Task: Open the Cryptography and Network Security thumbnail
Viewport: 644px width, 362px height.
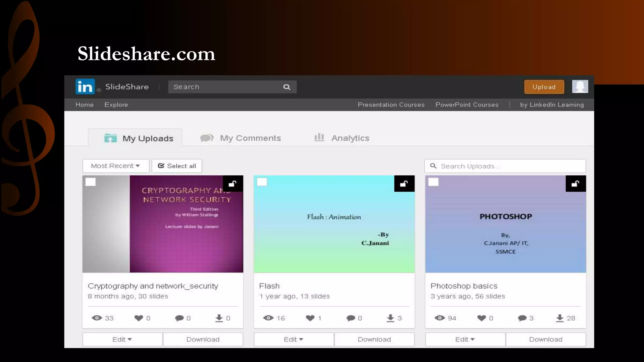Action: [163, 224]
